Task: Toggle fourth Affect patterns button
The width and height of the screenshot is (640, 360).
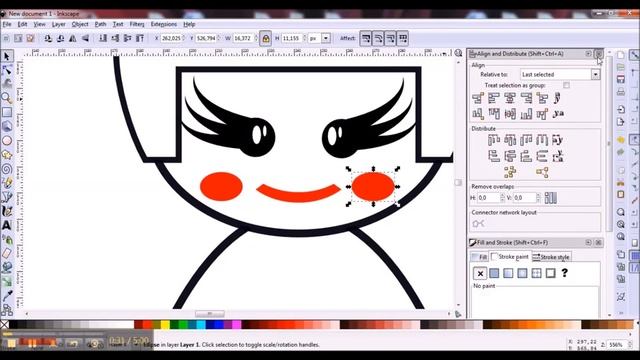Action: pyautogui.click(x=402, y=38)
